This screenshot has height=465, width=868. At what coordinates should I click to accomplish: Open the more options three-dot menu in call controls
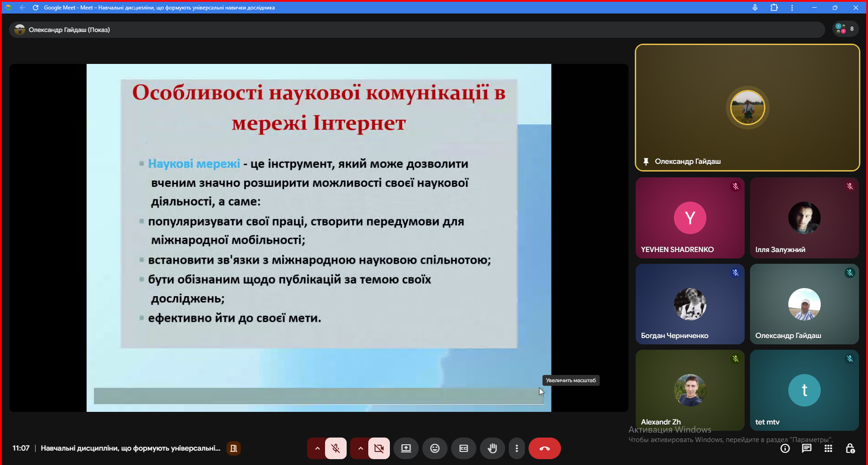coord(517,448)
